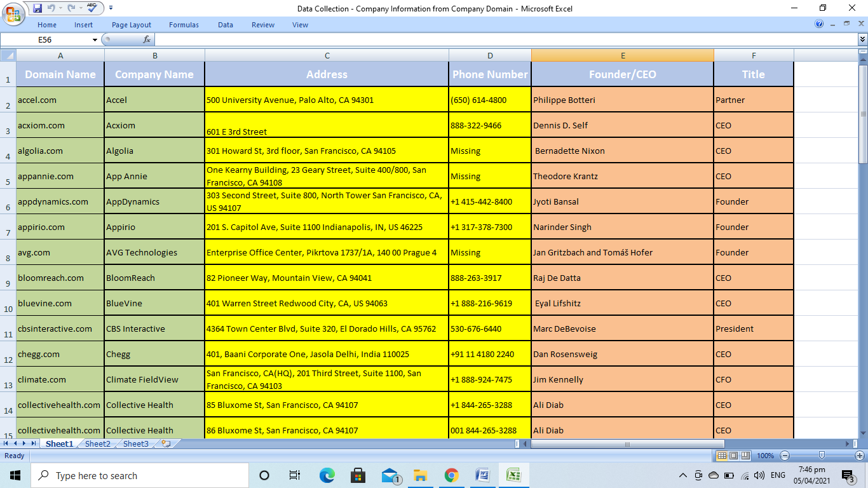This screenshot has height=488, width=868.
Task: Zoom out with the minus button
Action: (785, 456)
